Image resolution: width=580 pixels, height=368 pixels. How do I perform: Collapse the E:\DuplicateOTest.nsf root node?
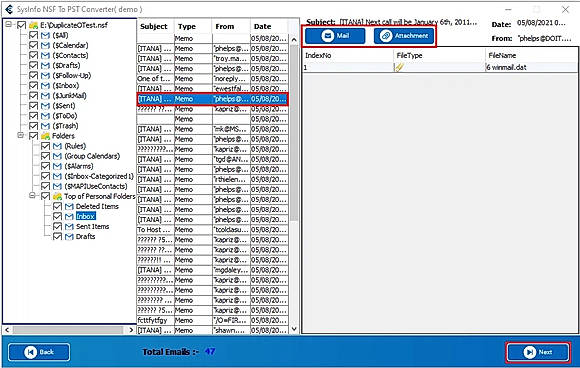(x=9, y=25)
